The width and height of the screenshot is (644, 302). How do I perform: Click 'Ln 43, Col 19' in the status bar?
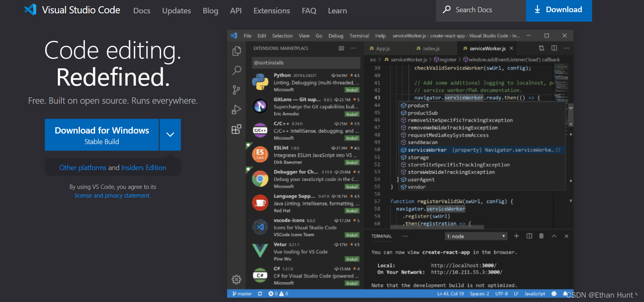(451, 294)
